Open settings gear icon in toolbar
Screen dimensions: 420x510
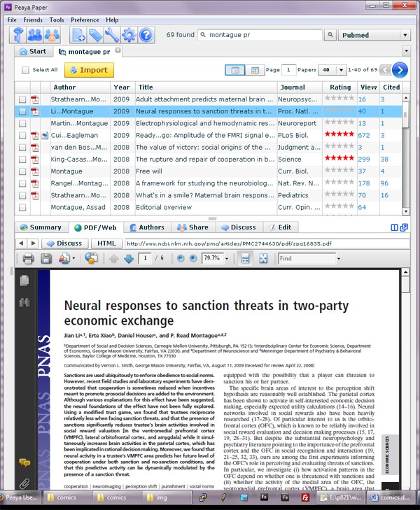pyautogui.click(x=129, y=35)
